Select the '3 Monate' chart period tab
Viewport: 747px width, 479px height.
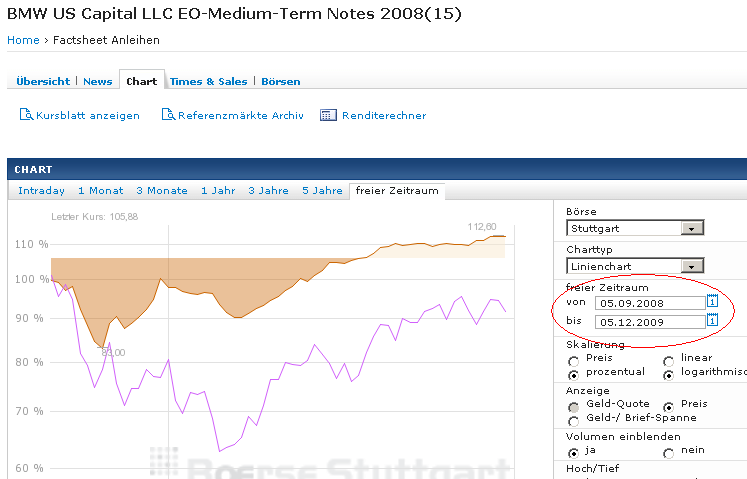pos(162,190)
